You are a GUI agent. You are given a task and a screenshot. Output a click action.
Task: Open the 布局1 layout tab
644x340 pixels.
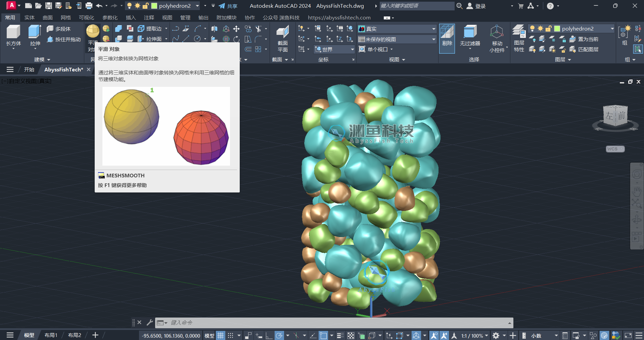[x=51, y=335]
